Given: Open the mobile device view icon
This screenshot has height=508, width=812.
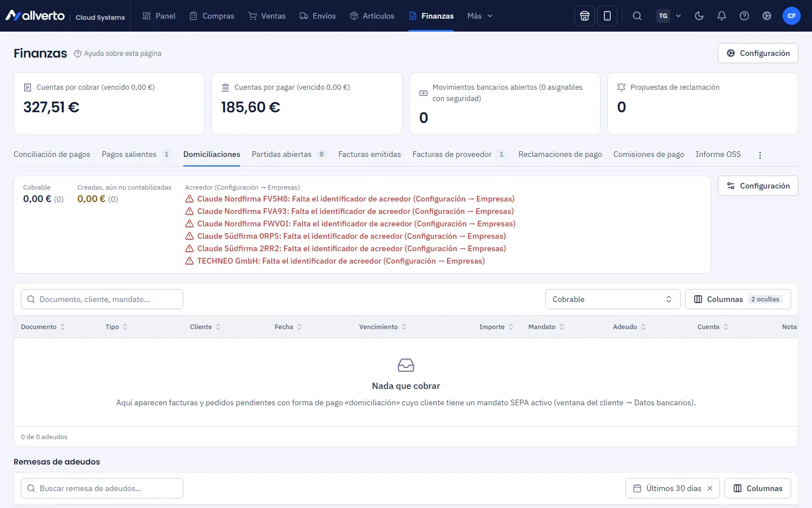Looking at the screenshot, I should coord(607,16).
